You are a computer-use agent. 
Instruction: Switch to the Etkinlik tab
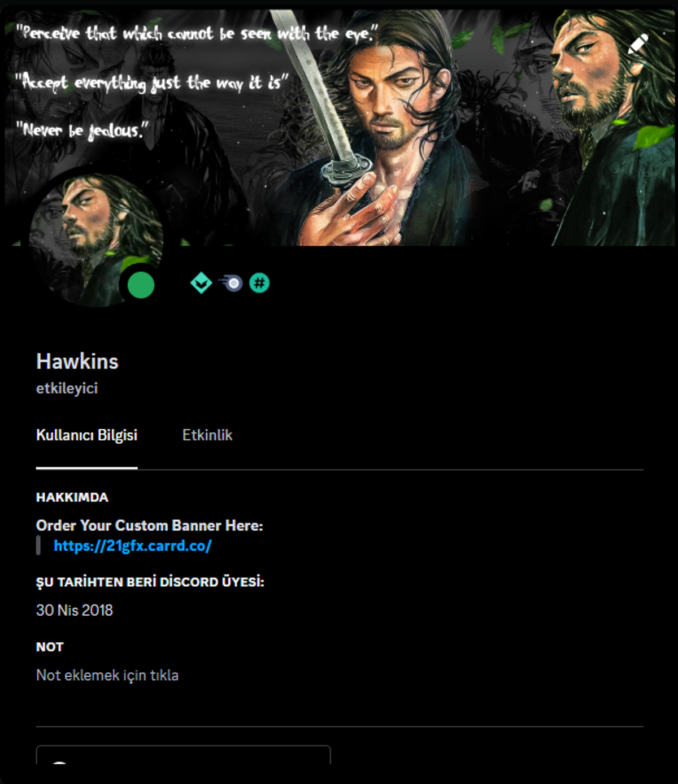tap(207, 435)
